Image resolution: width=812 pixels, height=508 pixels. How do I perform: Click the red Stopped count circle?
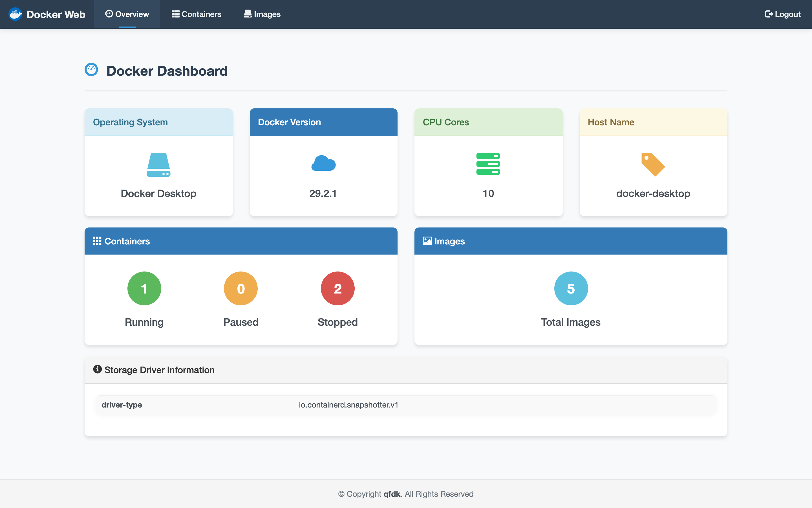(337, 288)
